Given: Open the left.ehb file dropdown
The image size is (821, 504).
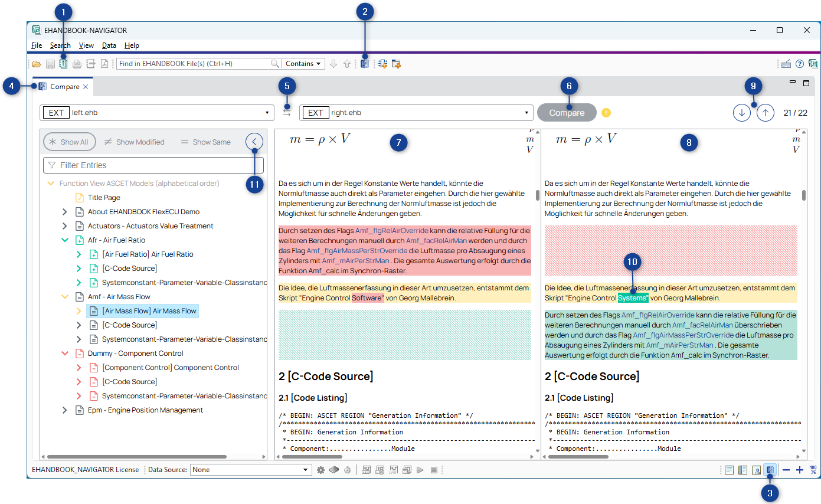Looking at the screenshot, I should (x=268, y=113).
